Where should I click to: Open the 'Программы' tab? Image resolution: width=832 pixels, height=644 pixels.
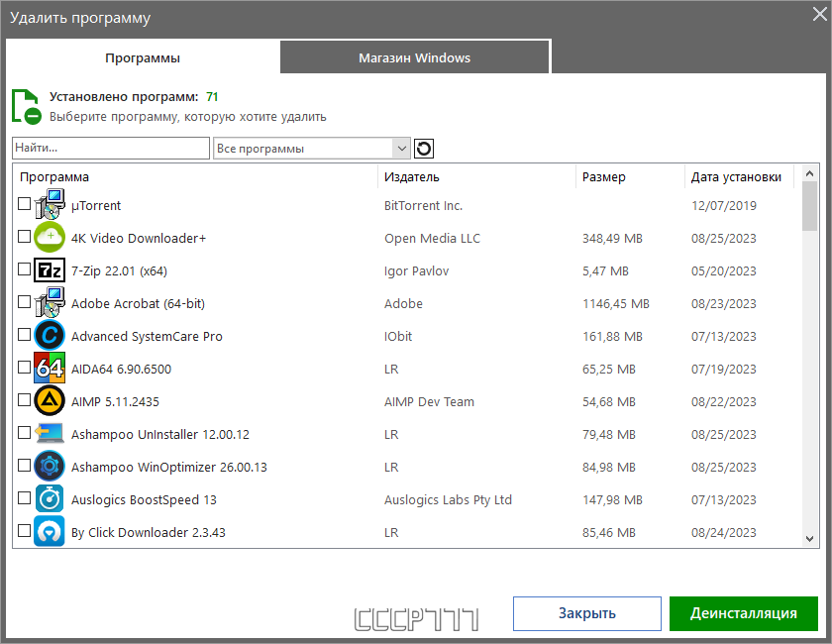click(143, 57)
